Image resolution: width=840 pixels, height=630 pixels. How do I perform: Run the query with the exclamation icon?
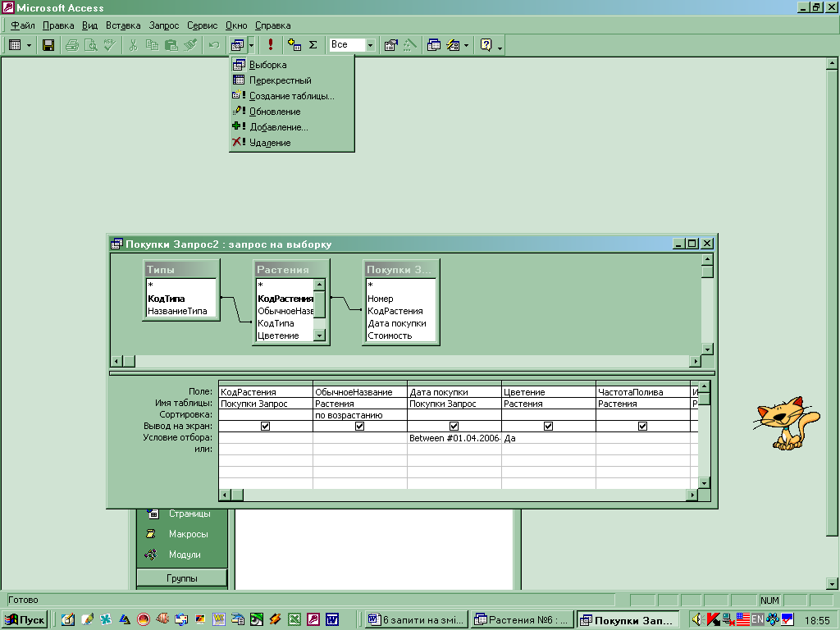pyautogui.click(x=271, y=45)
